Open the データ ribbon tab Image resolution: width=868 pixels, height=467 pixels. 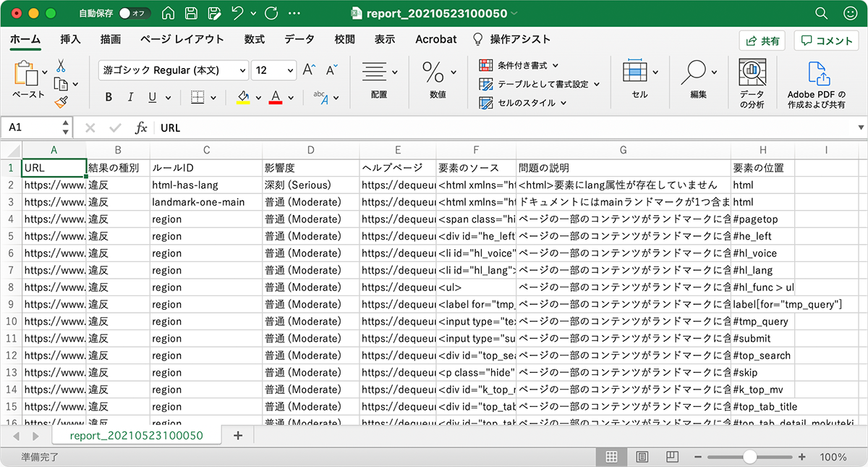(299, 39)
